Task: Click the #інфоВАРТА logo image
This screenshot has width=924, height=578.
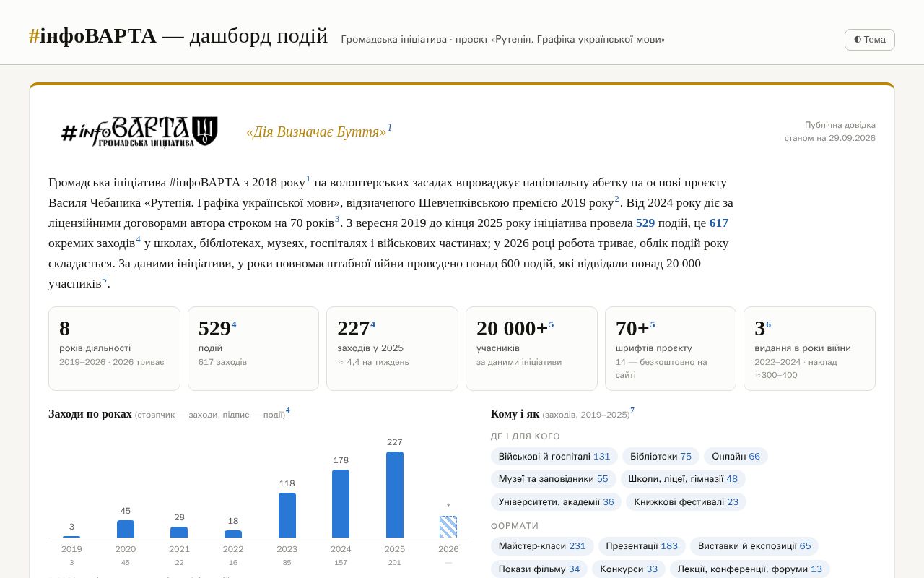Action: 139,131
